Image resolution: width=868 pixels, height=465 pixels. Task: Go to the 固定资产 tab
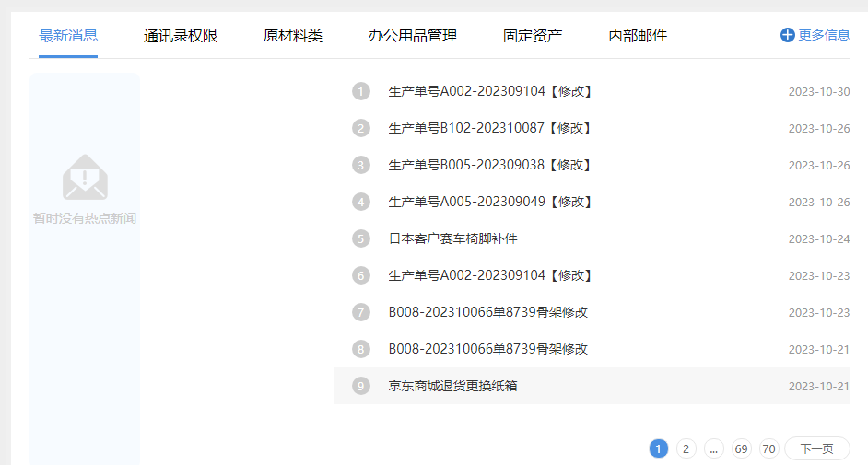point(533,36)
